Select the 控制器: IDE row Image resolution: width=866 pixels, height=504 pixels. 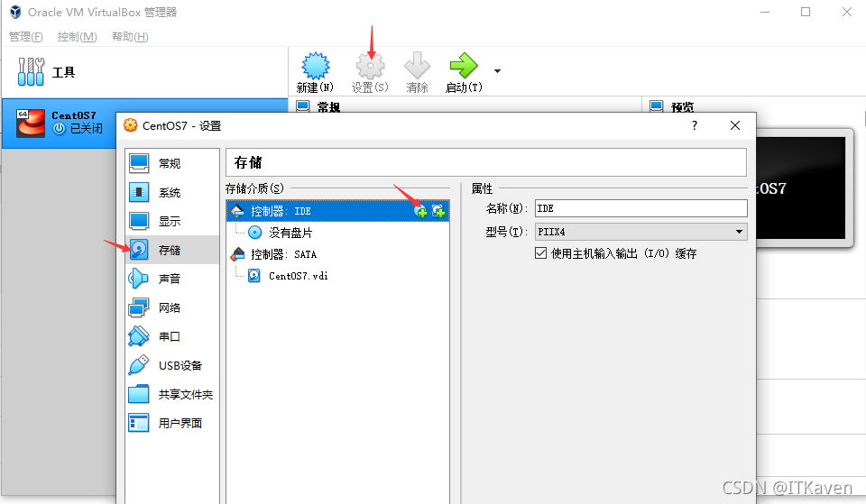(x=338, y=211)
